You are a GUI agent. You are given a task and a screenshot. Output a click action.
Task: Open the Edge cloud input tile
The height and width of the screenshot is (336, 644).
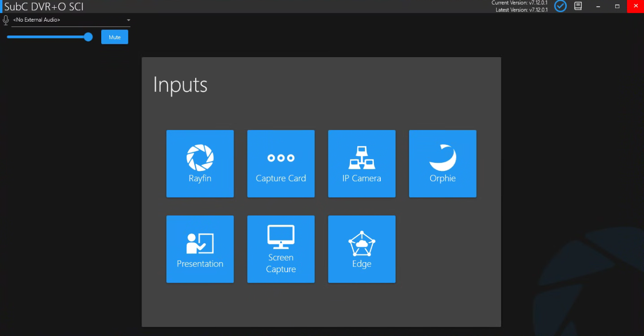[362, 249]
